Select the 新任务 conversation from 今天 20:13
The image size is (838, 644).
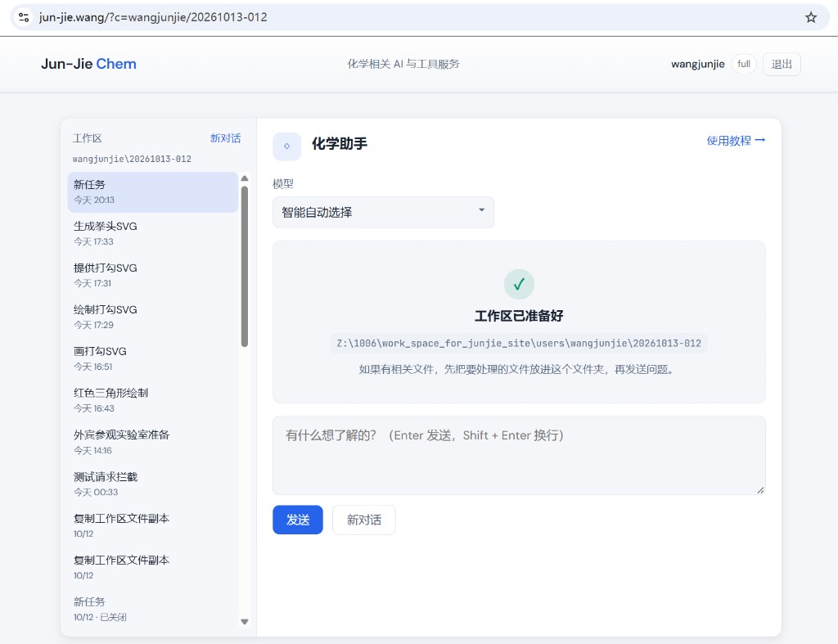click(x=153, y=191)
